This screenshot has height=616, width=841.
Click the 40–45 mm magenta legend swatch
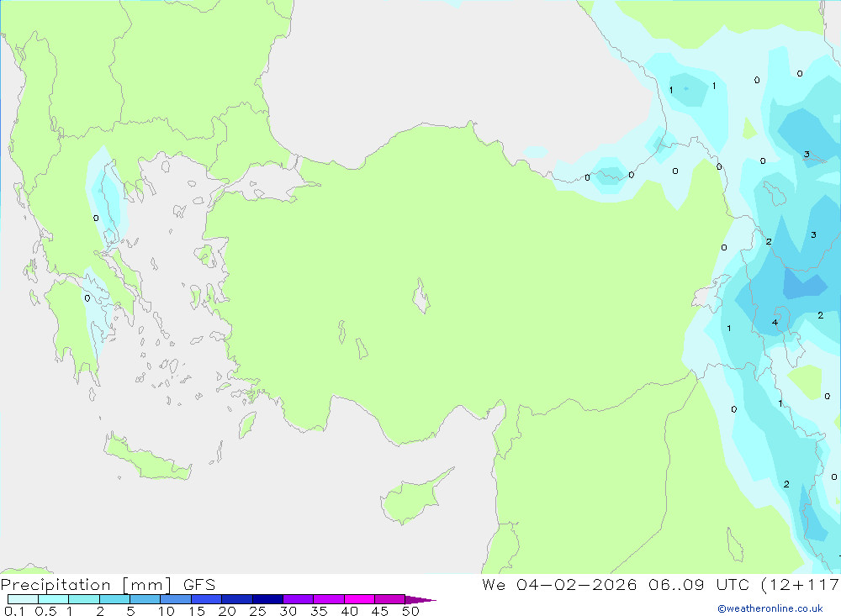tap(359, 599)
